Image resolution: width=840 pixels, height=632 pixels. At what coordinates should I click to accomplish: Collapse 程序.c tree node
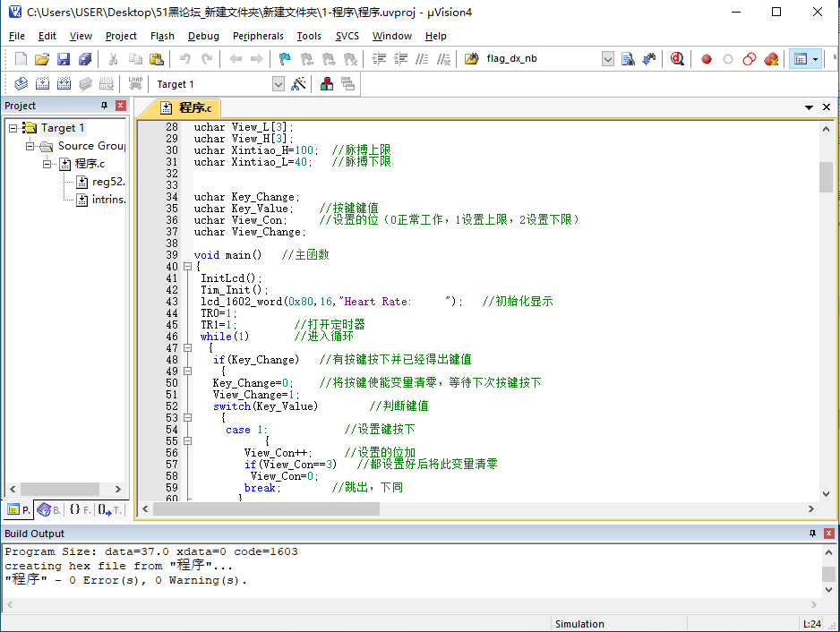pos(47,164)
